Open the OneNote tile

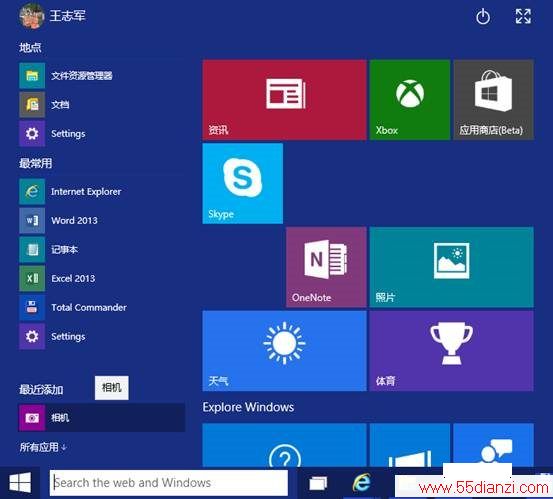pos(326,267)
